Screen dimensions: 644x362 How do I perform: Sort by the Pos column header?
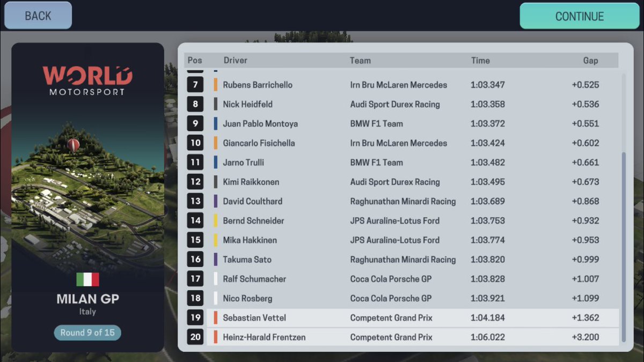click(195, 60)
